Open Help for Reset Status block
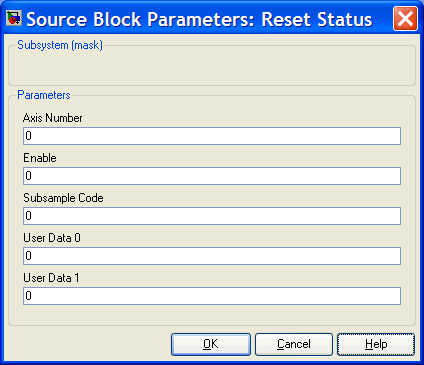The height and width of the screenshot is (365, 424). coord(376,344)
